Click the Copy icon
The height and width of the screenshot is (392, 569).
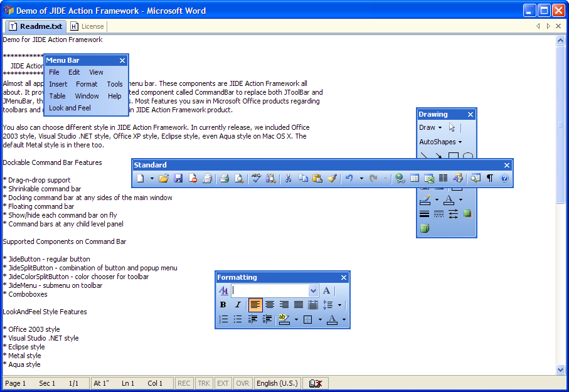(303, 178)
